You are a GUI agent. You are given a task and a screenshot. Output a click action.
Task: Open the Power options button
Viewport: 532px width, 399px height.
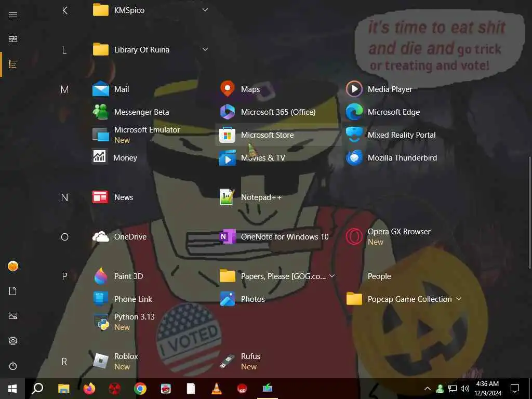tap(13, 366)
